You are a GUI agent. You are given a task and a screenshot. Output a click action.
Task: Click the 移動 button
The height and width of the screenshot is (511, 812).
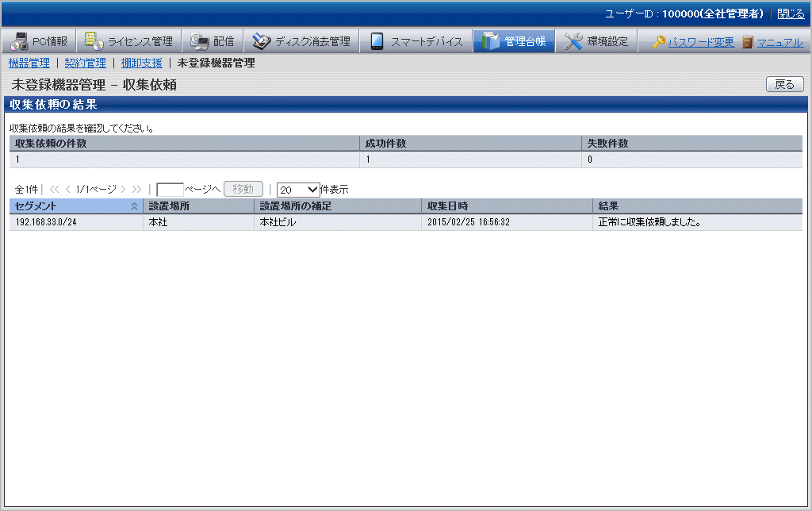(243, 189)
